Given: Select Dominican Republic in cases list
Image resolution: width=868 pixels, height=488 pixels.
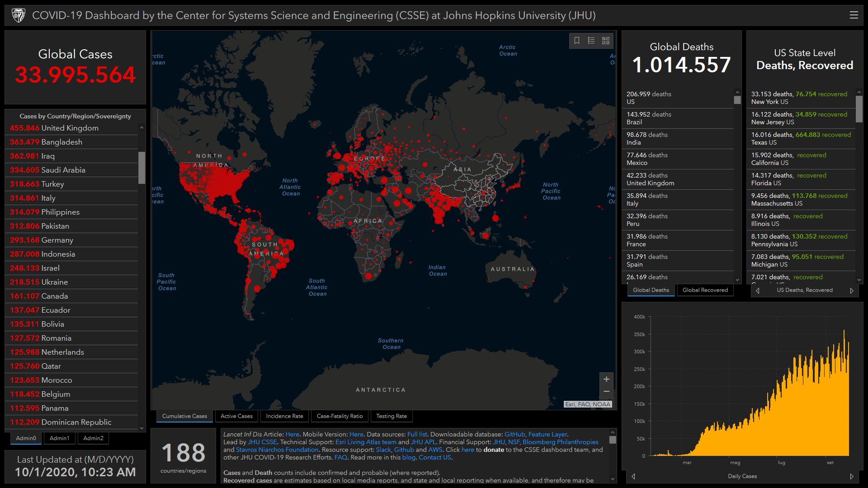Looking at the screenshot, I should click(x=71, y=422).
